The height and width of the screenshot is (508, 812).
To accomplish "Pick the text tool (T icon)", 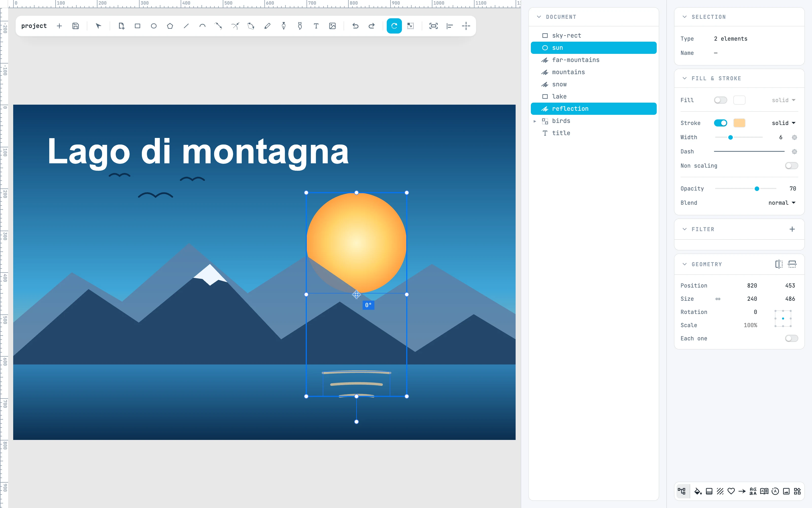I will [x=316, y=26].
